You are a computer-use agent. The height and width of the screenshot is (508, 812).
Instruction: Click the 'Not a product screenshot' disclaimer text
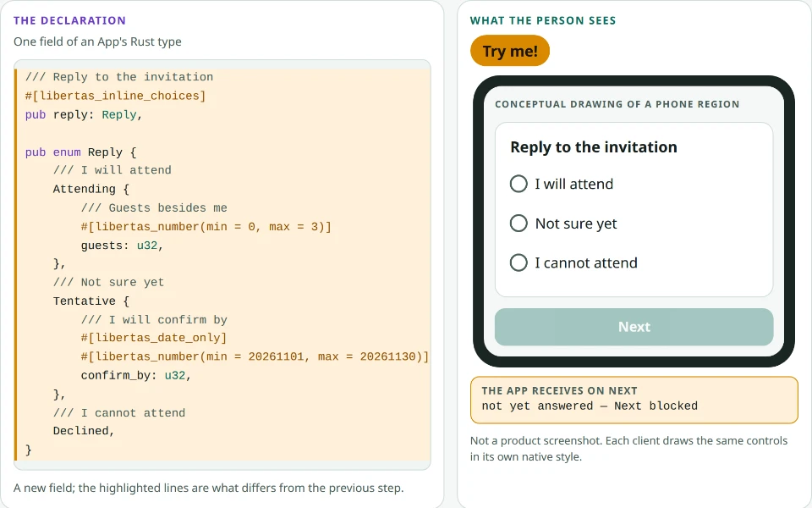pos(628,449)
